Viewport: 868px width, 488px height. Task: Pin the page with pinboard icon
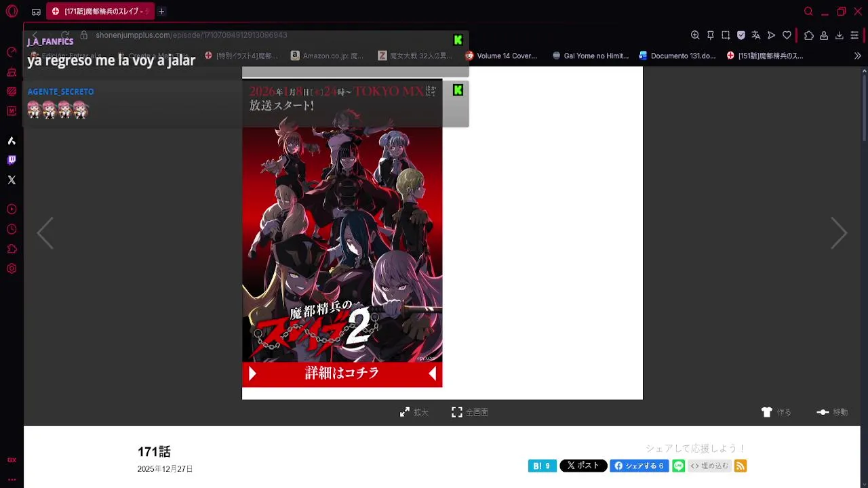(711, 35)
